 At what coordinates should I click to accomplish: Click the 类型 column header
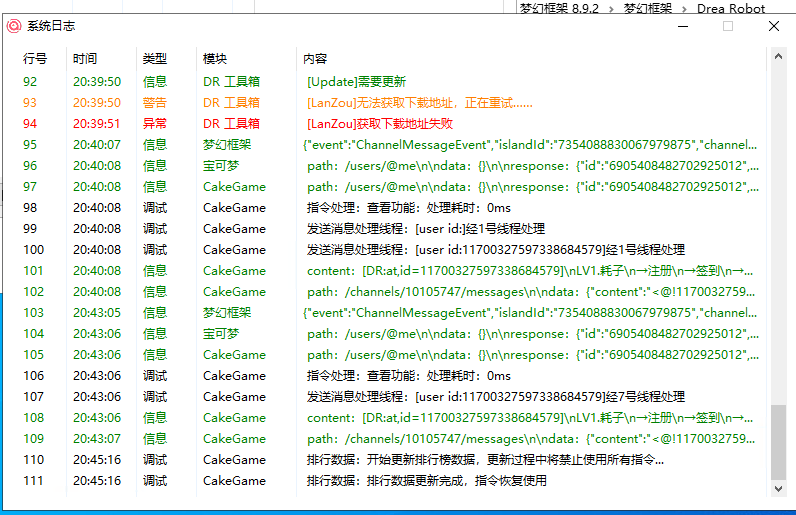tap(155, 59)
